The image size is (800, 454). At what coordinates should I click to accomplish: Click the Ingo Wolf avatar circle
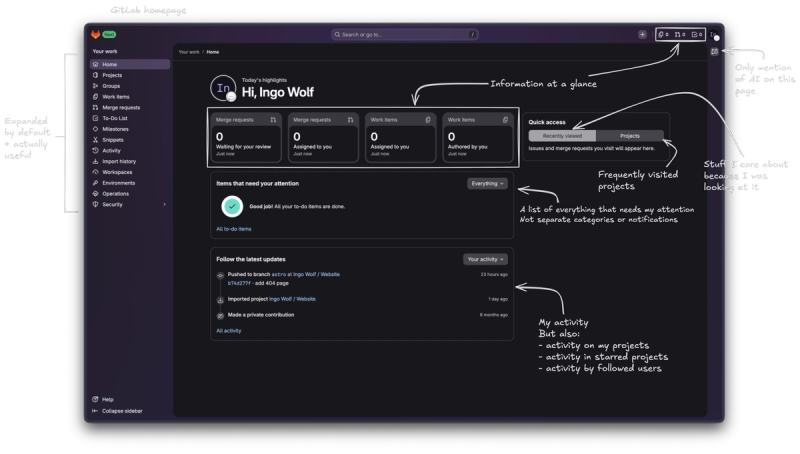(x=222, y=88)
